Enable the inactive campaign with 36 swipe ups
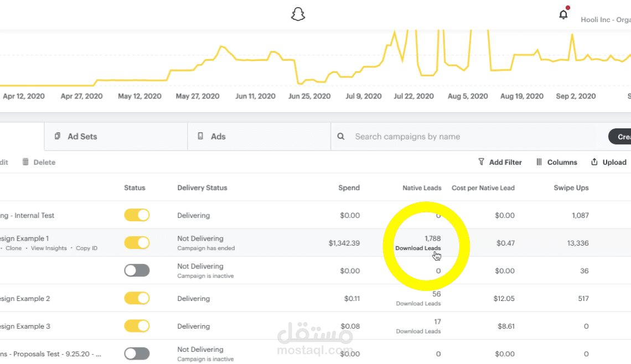Screen dimensions: 631x364 coord(137,271)
